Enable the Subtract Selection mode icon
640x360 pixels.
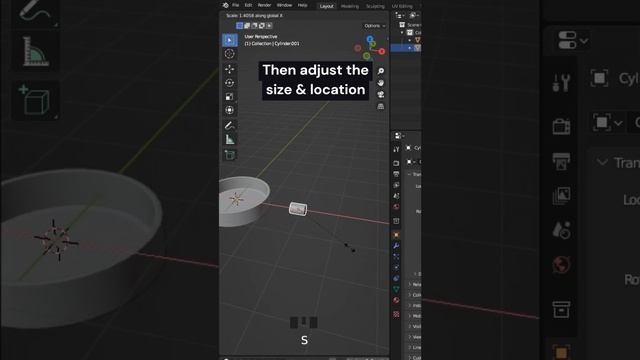tap(254, 26)
